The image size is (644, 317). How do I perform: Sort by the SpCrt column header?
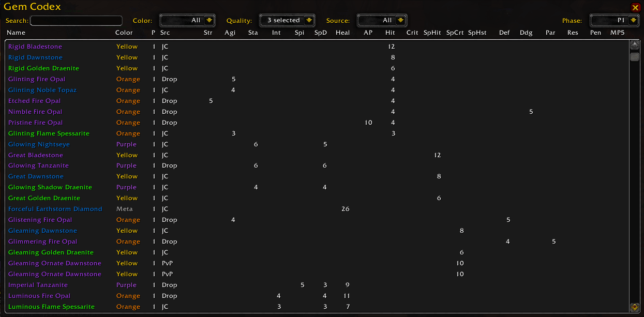click(x=455, y=33)
